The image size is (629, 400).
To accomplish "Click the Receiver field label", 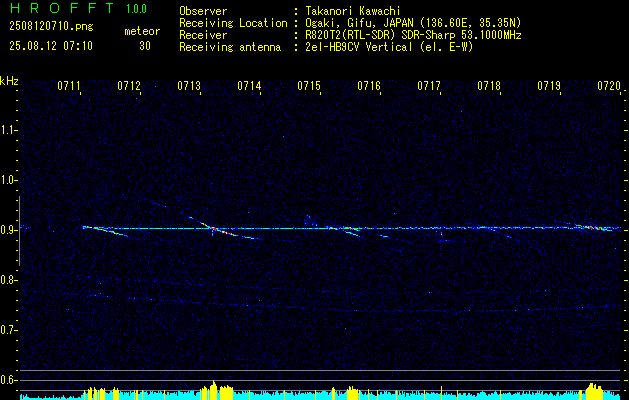I will [203, 35].
